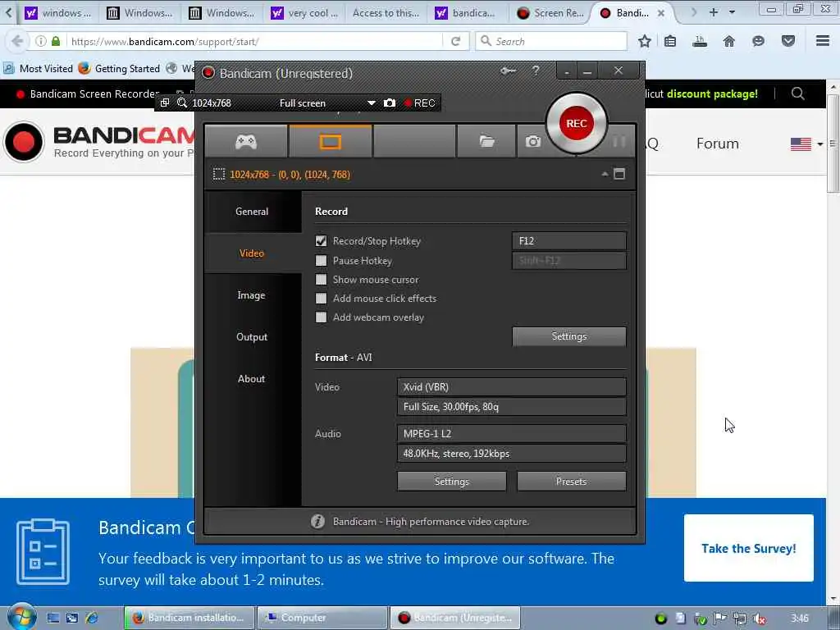
Task: Click the info icon in Bandicam status bar
Action: click(317, 521)
